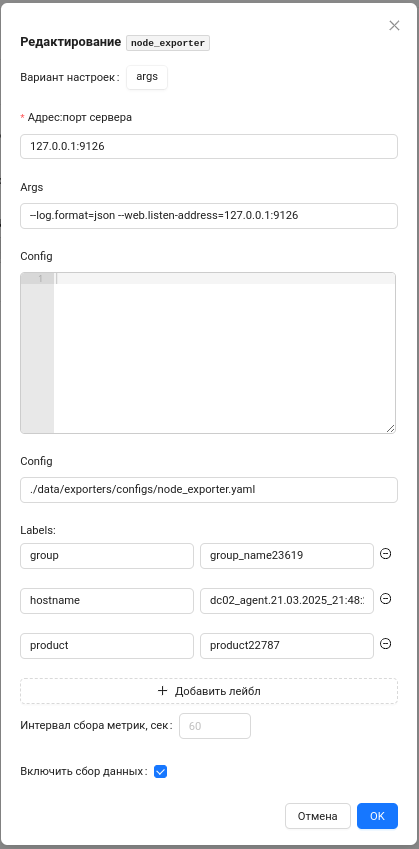Focus the Адрес:порт сервера field
The height and width of the screenshot is (849, 419).
point(209,146)
